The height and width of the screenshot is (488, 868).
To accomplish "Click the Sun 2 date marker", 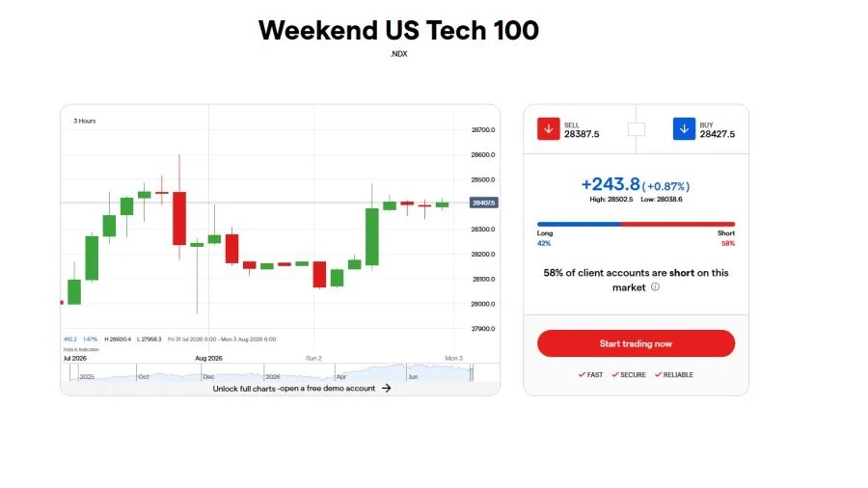I will [x=313, y=358].
